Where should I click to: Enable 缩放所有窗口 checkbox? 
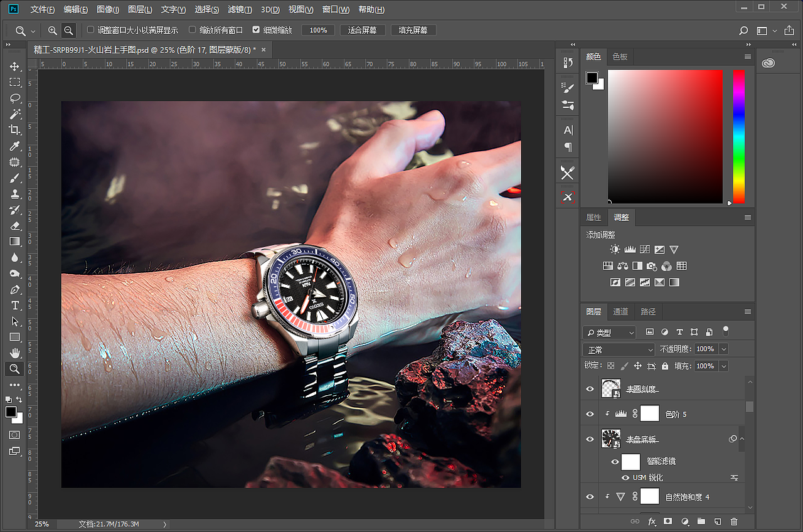pos(193,29)
